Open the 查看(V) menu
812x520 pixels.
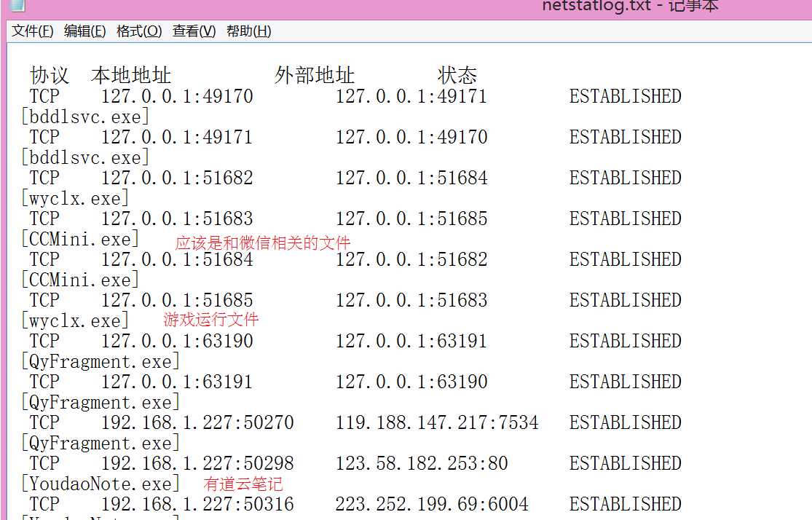coord(194,31)
